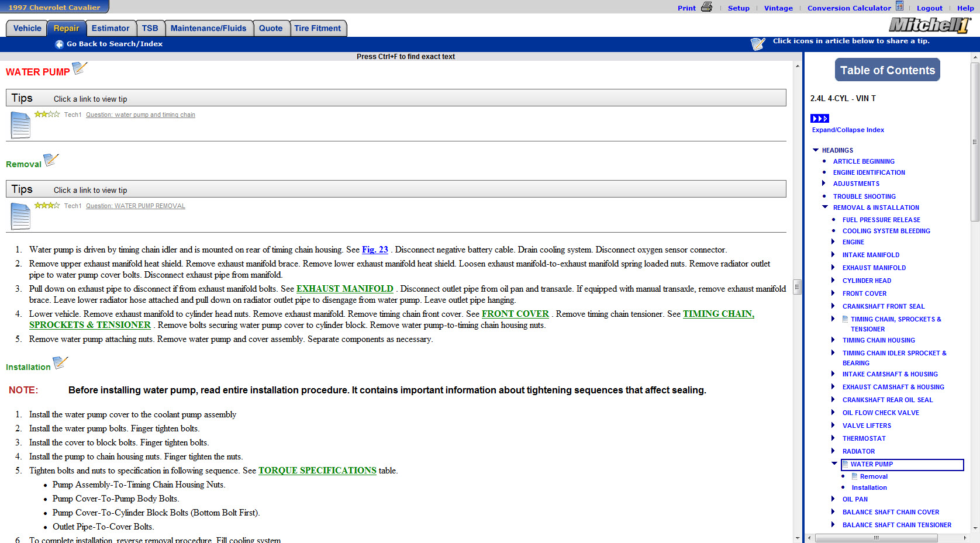Expand the CYLINDER HEAD arrow
The image size is (980, 543).
tap(833, 280)
